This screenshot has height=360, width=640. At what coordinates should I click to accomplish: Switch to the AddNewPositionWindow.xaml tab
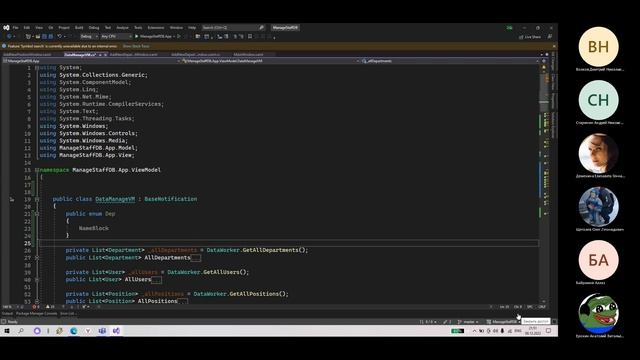27,54
